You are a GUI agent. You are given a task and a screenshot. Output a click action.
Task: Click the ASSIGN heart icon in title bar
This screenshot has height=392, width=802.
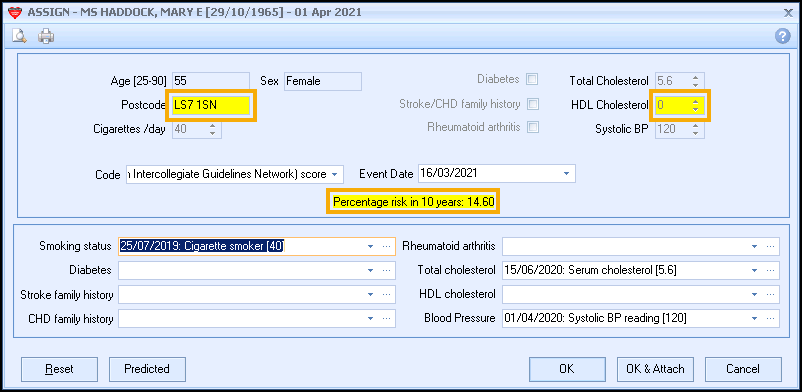pos(15,12)
